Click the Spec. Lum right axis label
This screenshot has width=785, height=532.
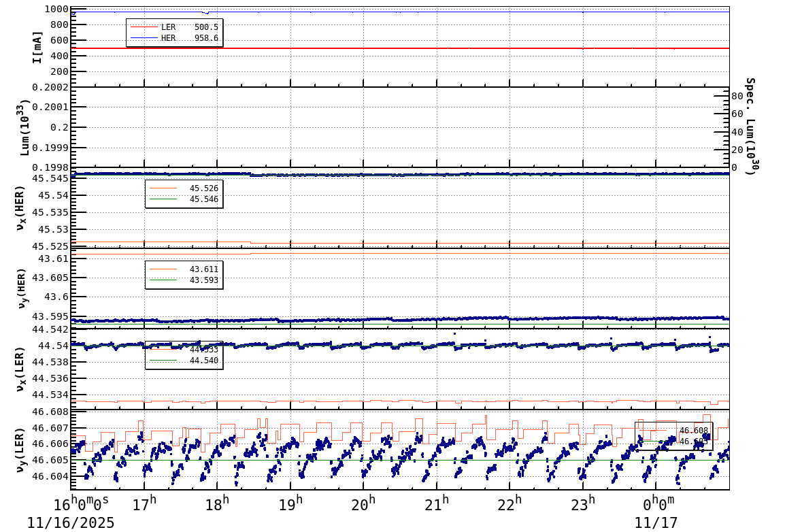pyautogui.click(x=750, y=127)
